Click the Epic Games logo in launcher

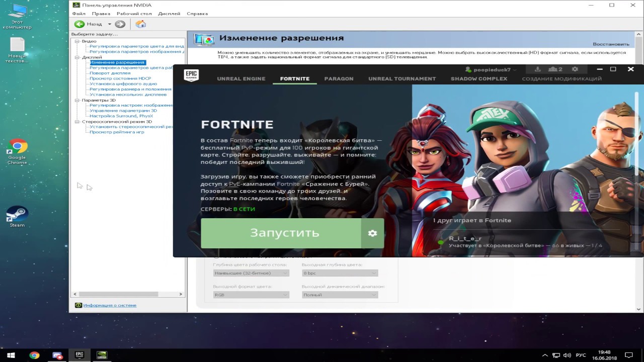tap(192, 75)
